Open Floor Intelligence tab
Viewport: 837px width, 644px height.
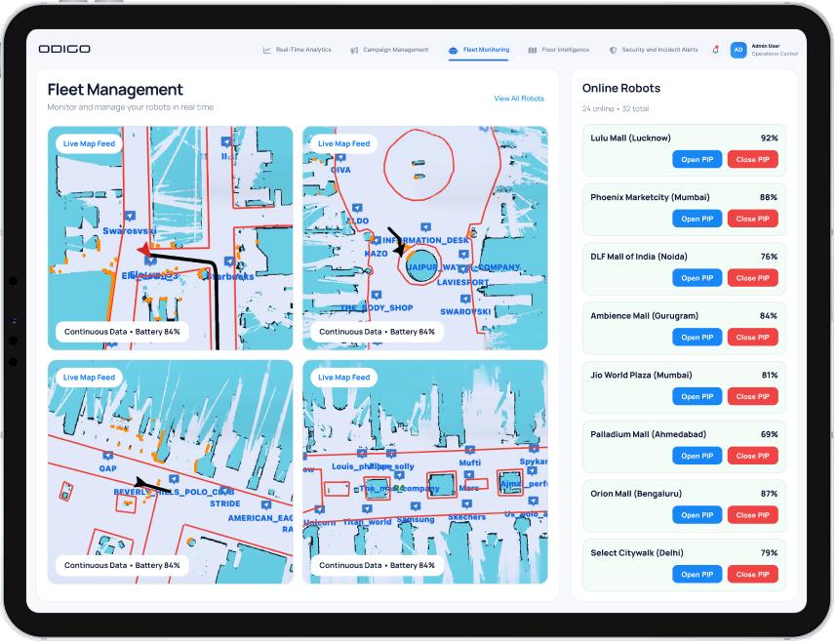(x=560, y=50)
